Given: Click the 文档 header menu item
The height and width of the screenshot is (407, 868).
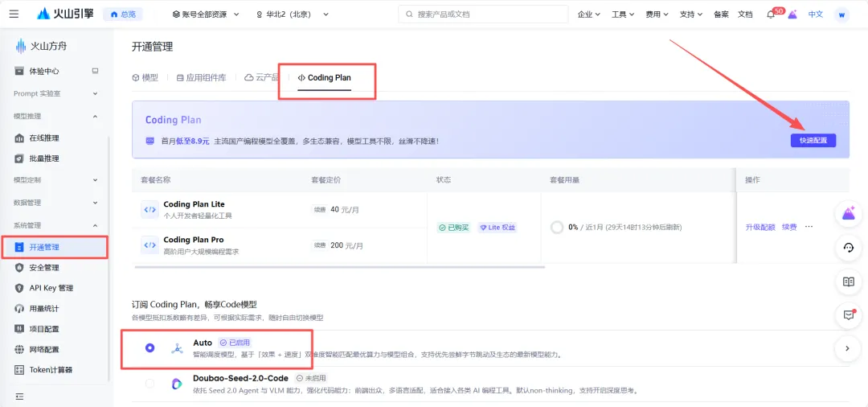Looking at the screenshot, I should (x=745, y=14).
